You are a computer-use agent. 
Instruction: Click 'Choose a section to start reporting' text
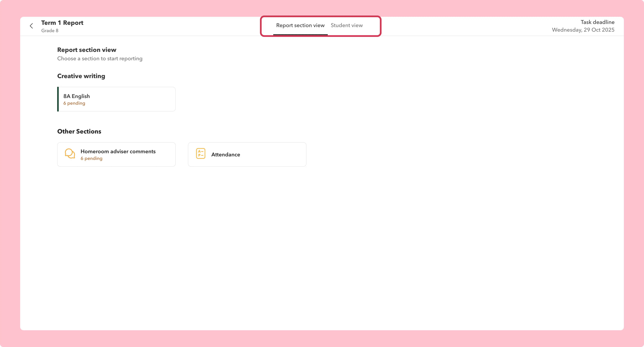pos(100,58)
